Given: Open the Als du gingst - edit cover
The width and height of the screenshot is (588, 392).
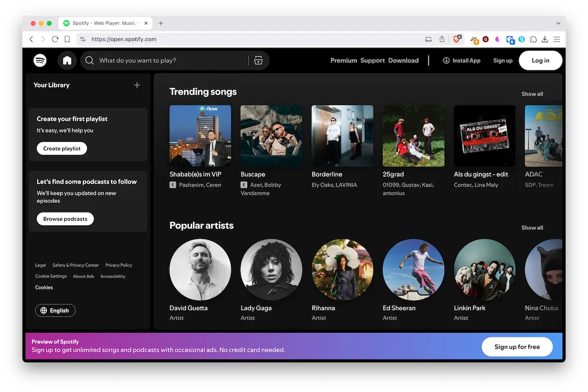Looking at the screenshot, I should pos(484,135).
